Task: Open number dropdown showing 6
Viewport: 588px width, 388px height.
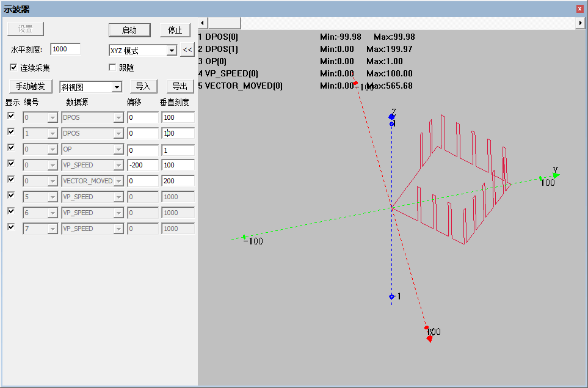Action: tap(53, 213)
